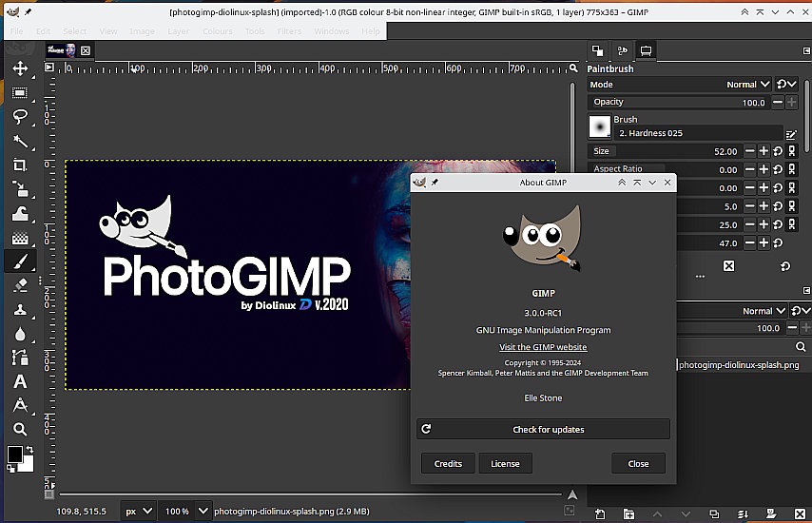Toggle the link next to brush Size

click(792, 151)
